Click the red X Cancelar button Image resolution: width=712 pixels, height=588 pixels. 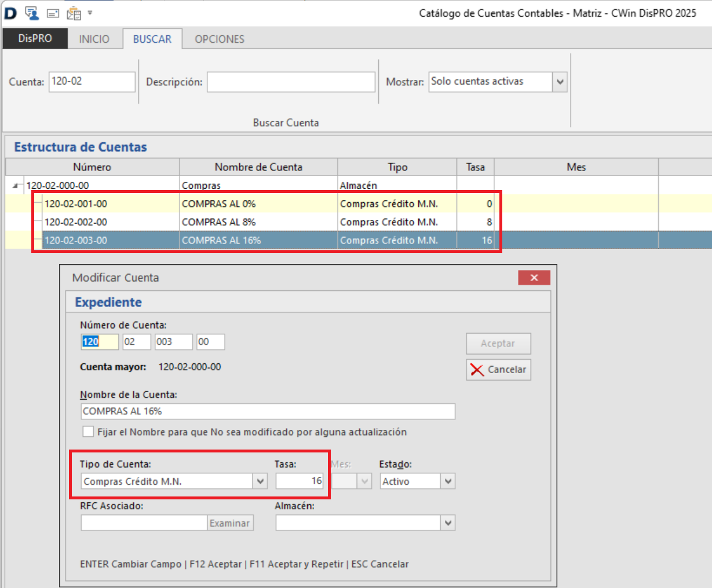point(498,370)
